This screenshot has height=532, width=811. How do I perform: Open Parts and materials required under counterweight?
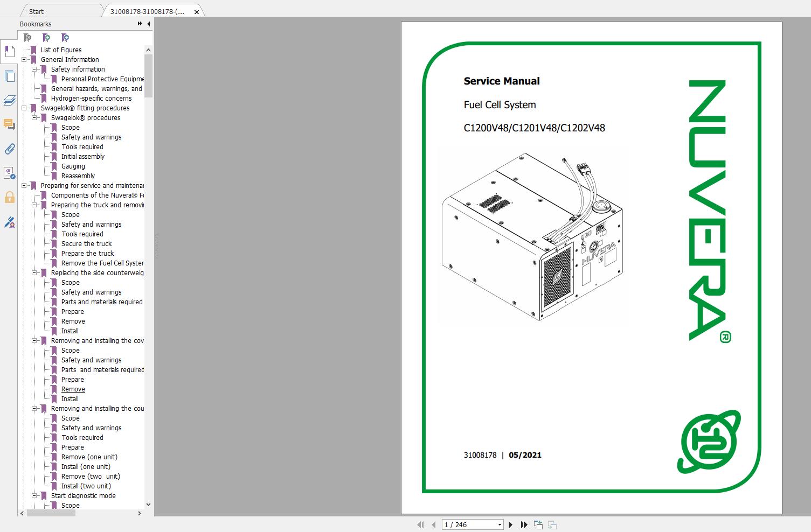(102, 302)
